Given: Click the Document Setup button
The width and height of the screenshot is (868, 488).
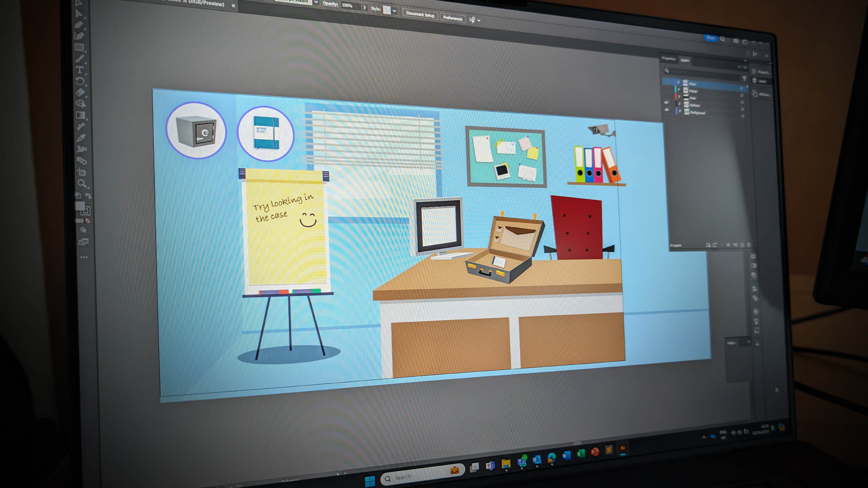Looking at the screenshot, I should point(420,14).
